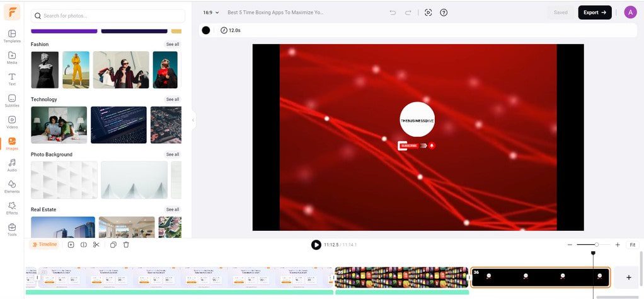Collapse the left images panel

pos(193,120)
